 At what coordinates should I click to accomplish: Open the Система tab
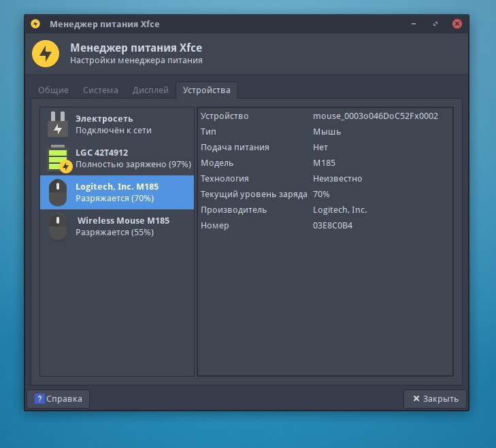(101, 90)
